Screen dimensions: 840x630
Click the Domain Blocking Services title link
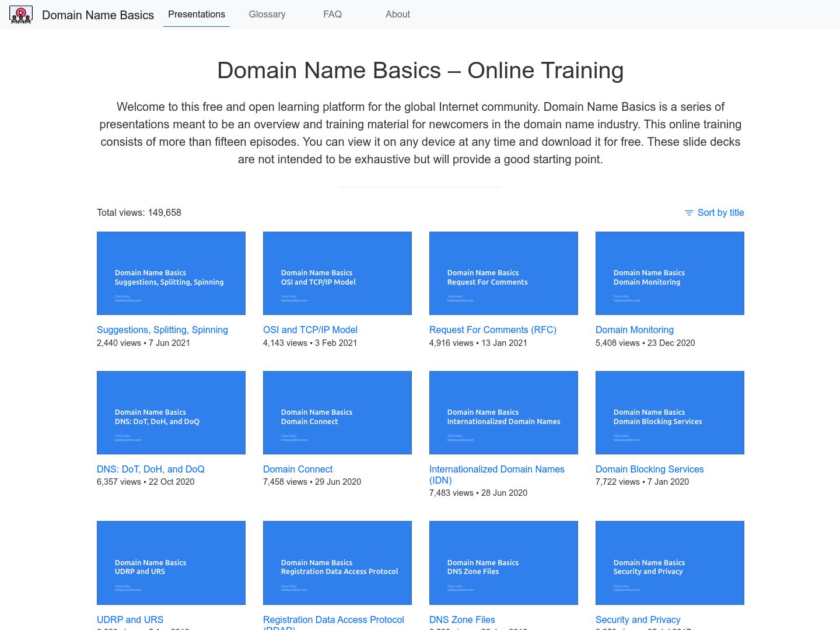pos(649,469)
